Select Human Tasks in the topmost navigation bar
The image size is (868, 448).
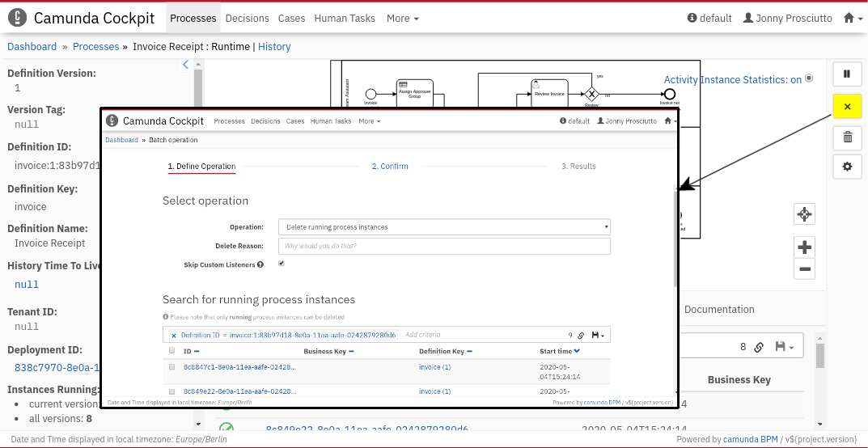tap(345, 18)
